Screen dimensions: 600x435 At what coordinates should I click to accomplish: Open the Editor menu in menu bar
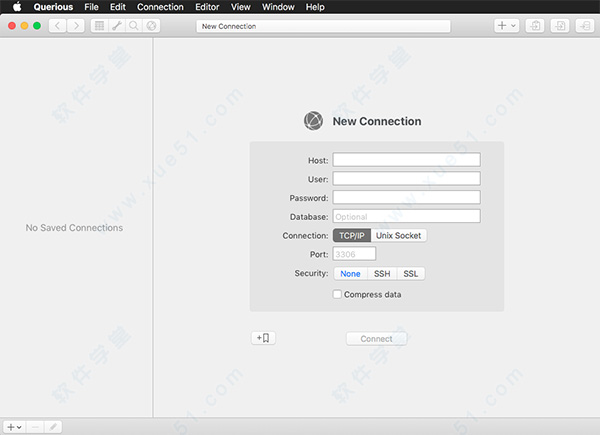tap(207, 7)
